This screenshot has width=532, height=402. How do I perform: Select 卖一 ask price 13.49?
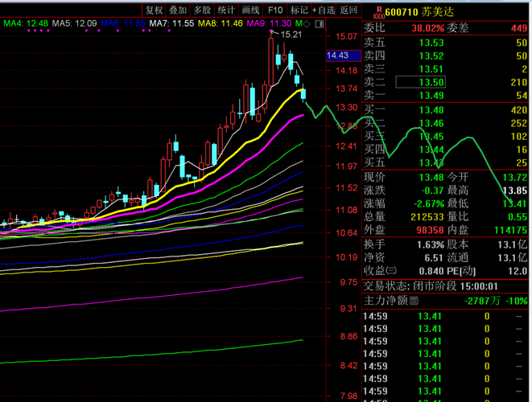[431, 96]
